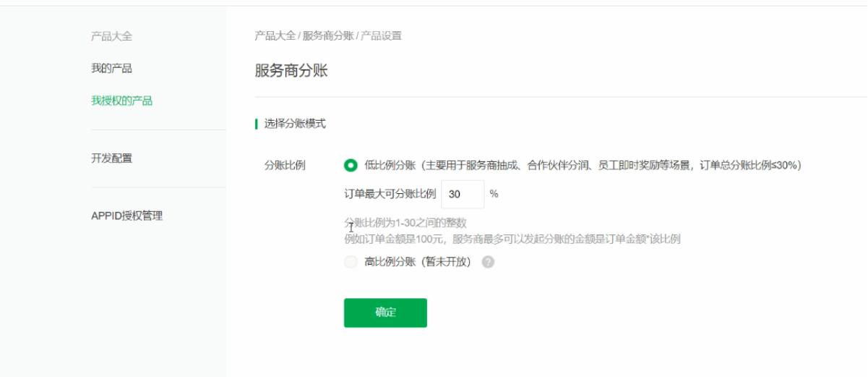The height and width of the screenshot is (377, 868).
Task: Go to 我的产品 in sidebar
Action: (x=111, y=69)
